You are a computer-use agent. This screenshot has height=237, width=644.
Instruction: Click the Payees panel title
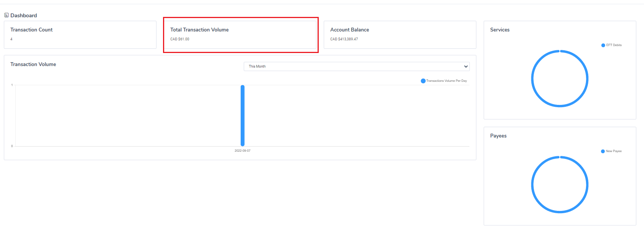(498, 136)
